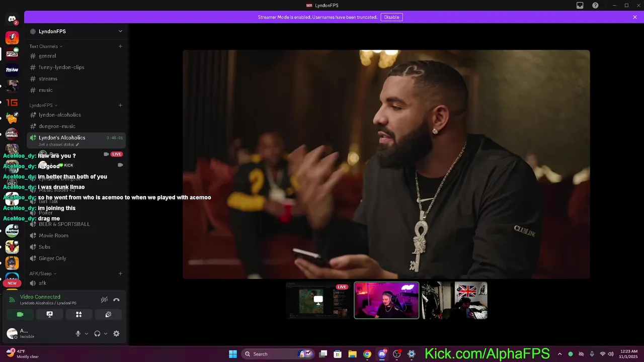Viewport: 644px width, 362px height.
Task: Disconnect from voice call
Action: click(116, 300)
